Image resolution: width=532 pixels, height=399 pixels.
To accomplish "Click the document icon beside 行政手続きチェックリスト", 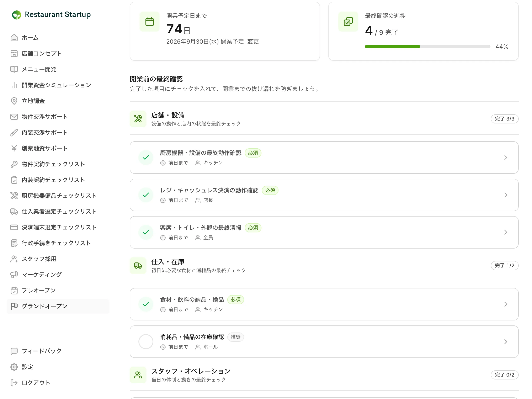I will pyautogui.click(x=14, y=243).
